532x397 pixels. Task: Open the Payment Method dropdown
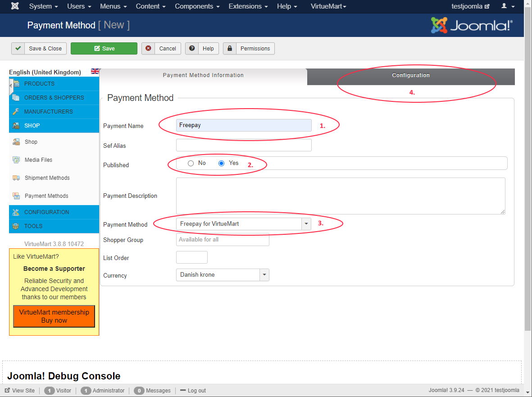(x=244, y=224)
